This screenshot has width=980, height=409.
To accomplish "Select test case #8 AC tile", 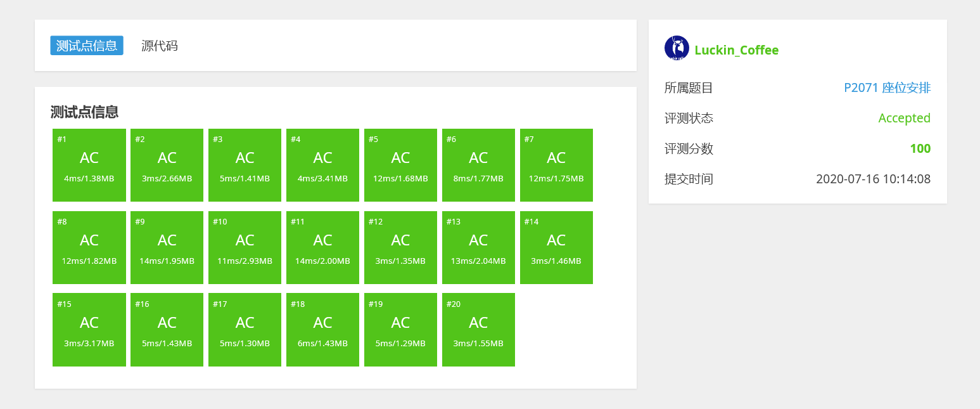I will [89, 247].
